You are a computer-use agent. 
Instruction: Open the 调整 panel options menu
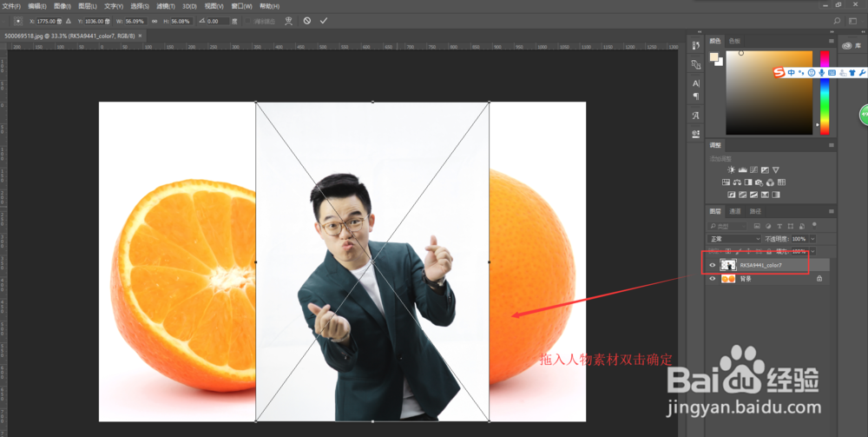[x=831, y=145]
